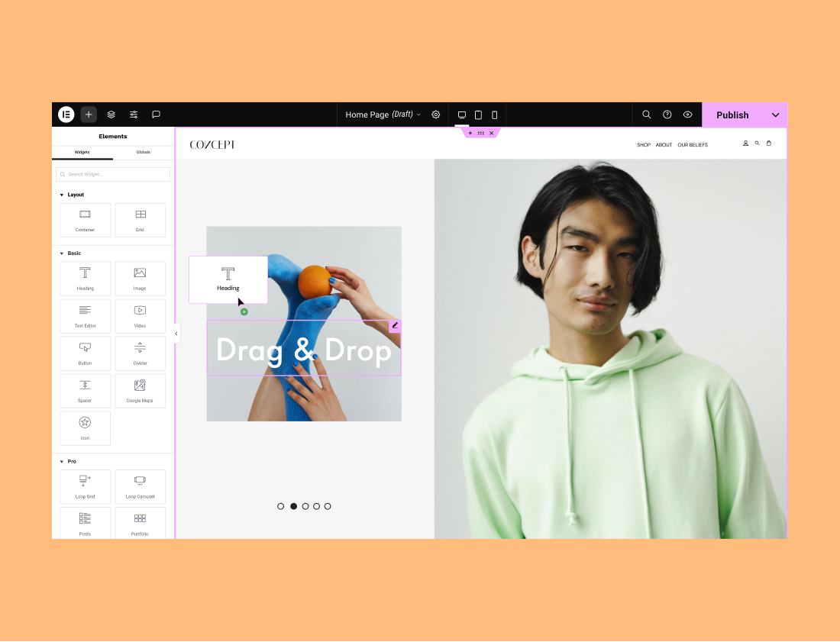Screen dimensions: 840x642
Task: Collapse the Layout section
Action: (x=62, y=195)
